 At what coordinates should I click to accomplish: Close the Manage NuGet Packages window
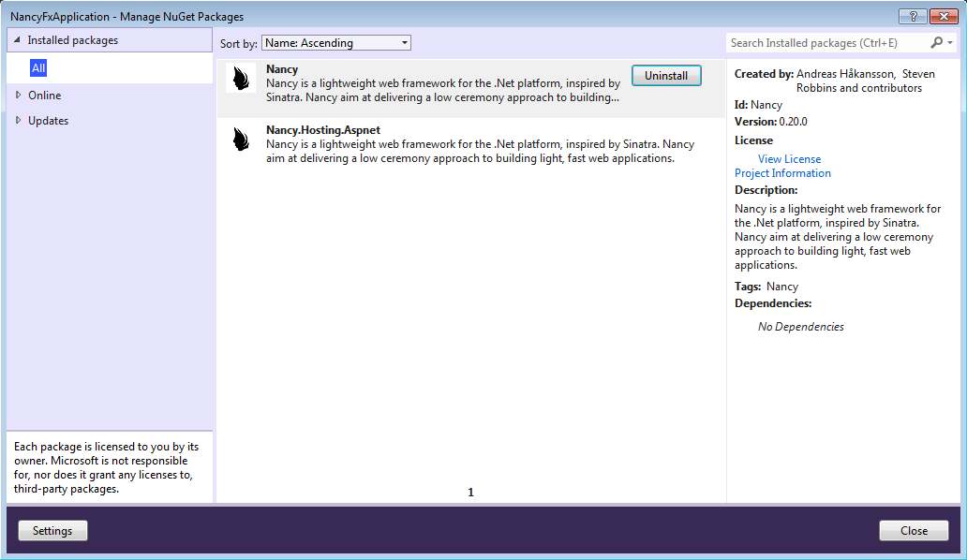pyautogui.click(x=944, y=17)
